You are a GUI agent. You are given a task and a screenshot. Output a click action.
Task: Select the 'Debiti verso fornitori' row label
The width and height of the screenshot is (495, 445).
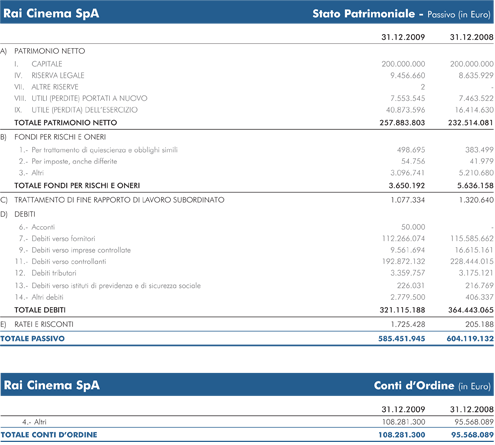coord(63,239)
